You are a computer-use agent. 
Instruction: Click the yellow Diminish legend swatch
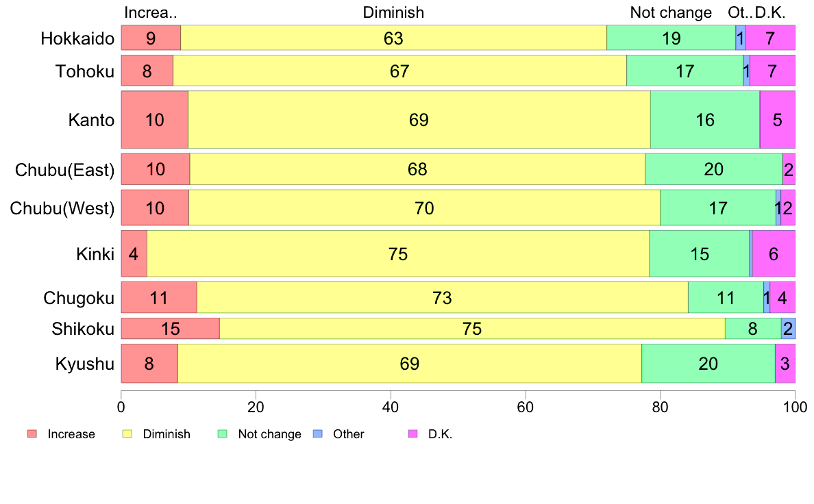coord(127,434)
